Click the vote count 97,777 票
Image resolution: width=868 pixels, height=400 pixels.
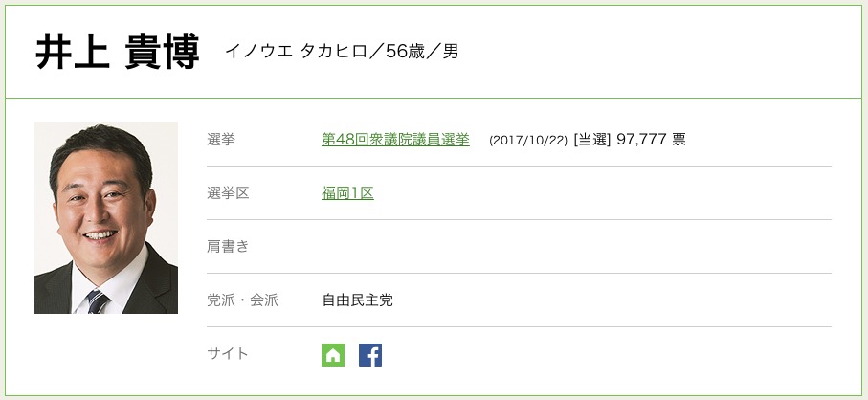[x=651, y=140]
